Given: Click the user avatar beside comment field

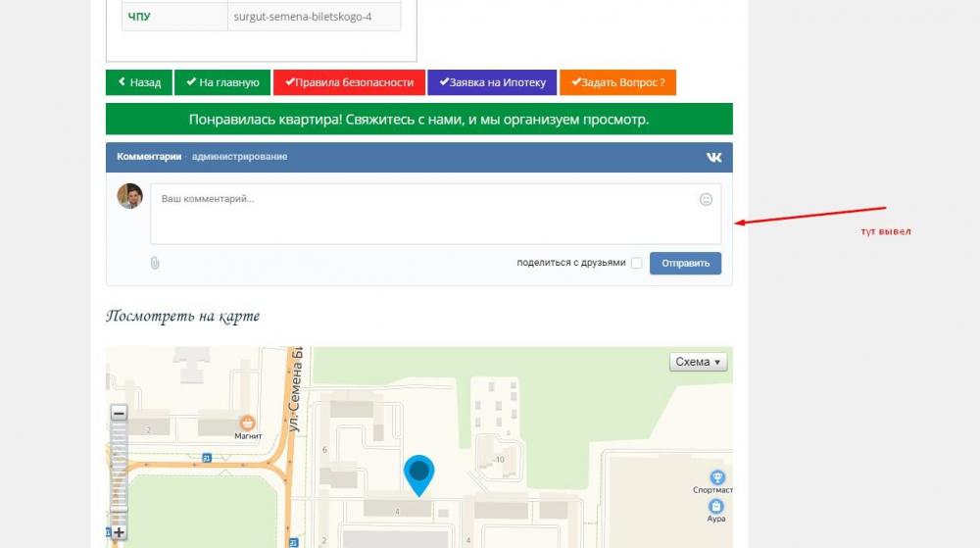Looking at the screenshot, I should tap(129, 196).
